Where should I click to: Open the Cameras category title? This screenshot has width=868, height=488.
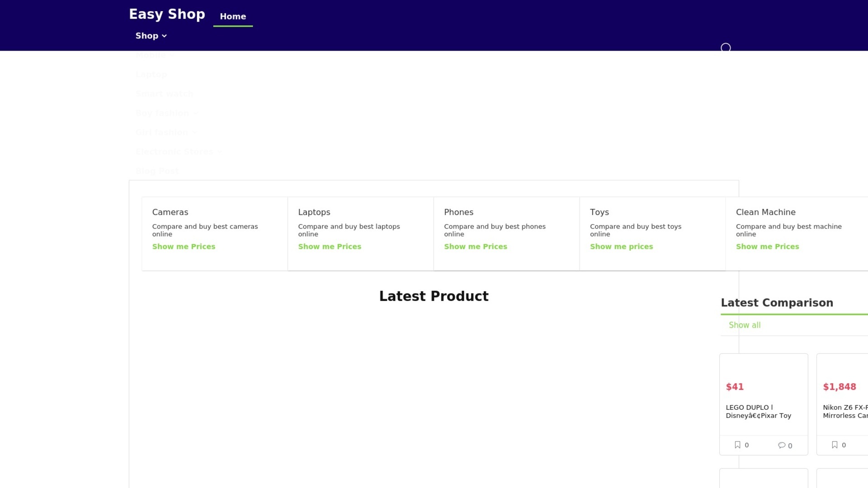pyautogui.click(x=170, y=212)
